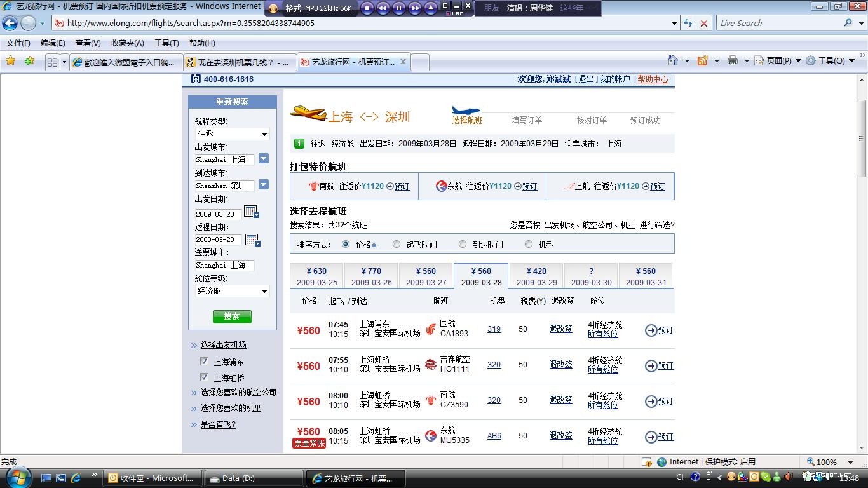Open the Favorites Center star icon

(11, 61)
